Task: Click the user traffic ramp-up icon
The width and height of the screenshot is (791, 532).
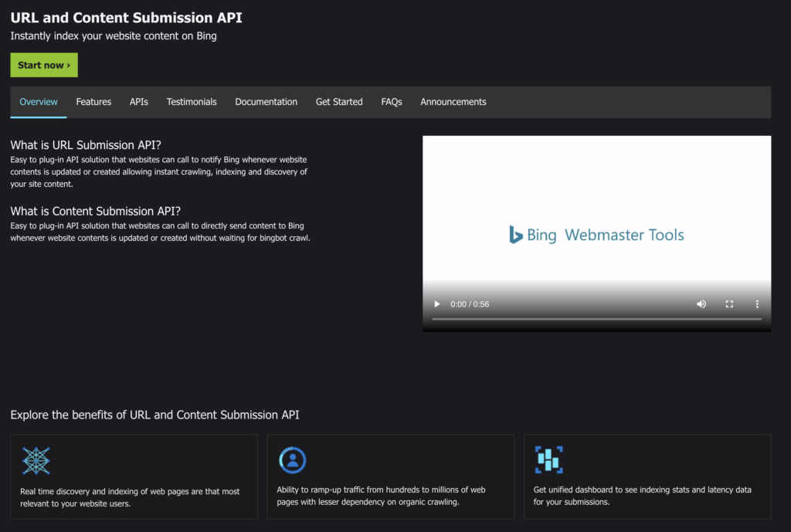Action: tap(293, 460)
